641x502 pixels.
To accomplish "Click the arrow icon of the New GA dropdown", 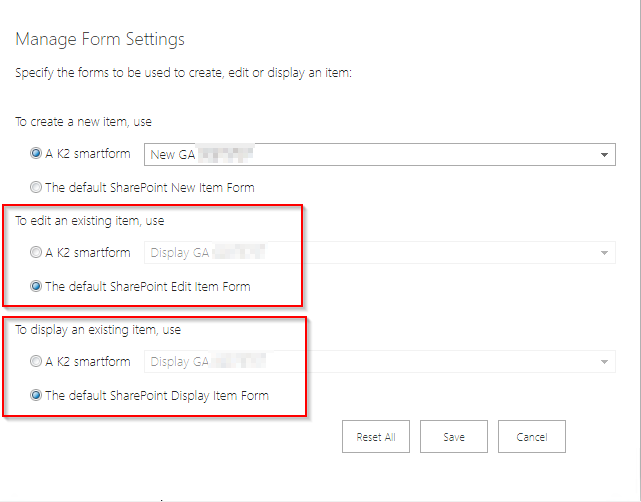I will [604, 155].
